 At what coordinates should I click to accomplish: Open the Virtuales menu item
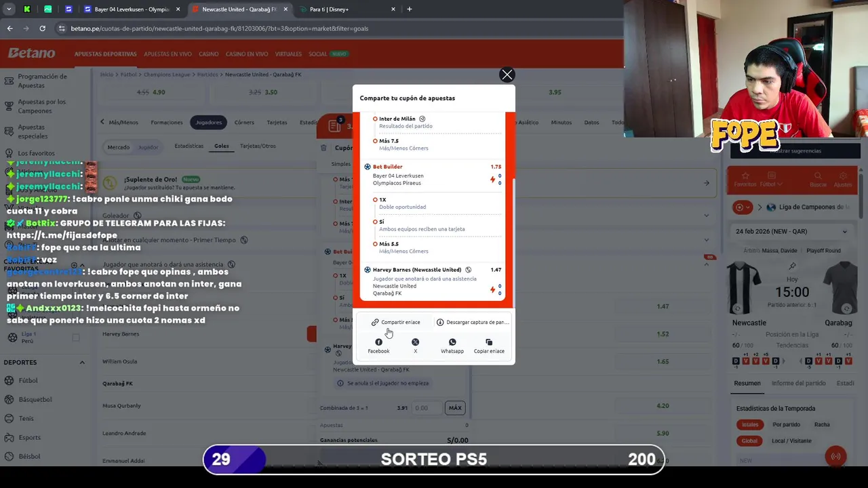(x=288, y=54)
